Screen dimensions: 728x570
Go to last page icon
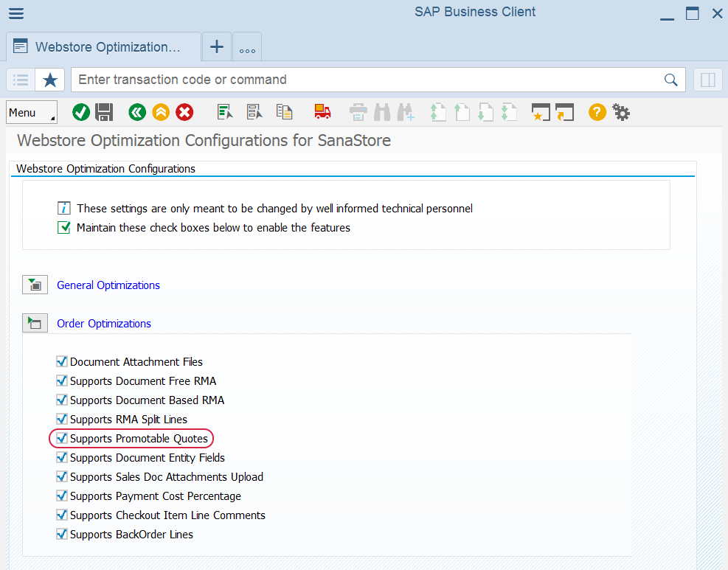509,112
